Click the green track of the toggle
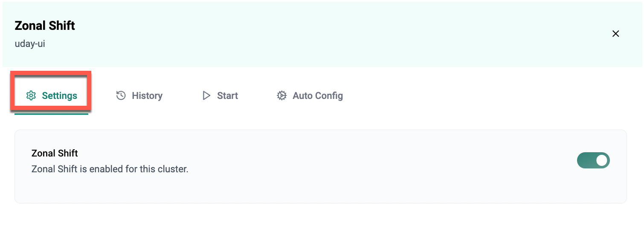The width and height of the screenshot is (644, 226). pos(586,161)
